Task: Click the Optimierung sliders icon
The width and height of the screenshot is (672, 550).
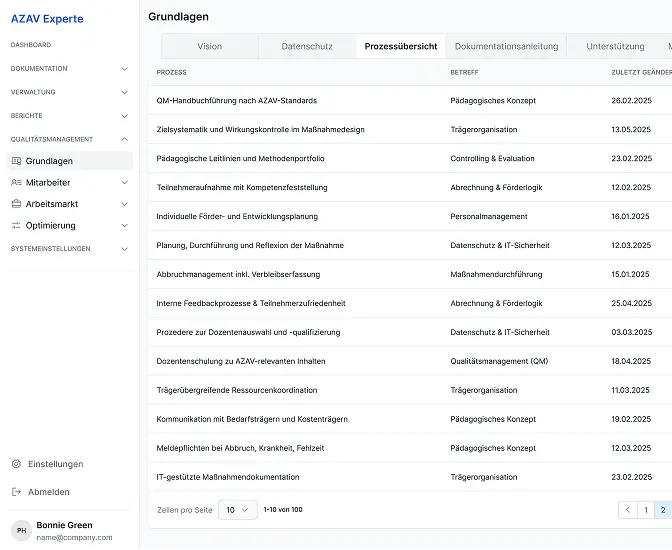Action: point(16,225)
